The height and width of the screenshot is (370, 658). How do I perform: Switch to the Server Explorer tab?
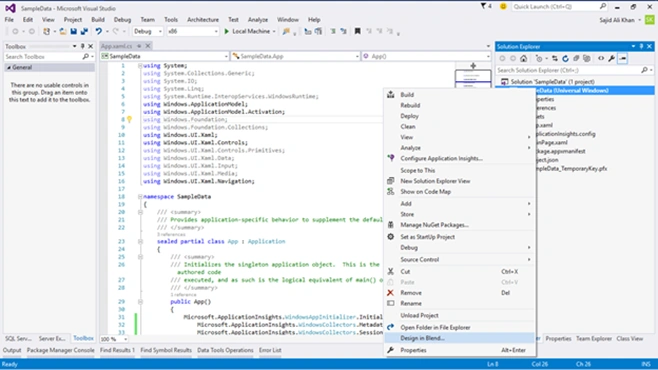pos(52,339)
